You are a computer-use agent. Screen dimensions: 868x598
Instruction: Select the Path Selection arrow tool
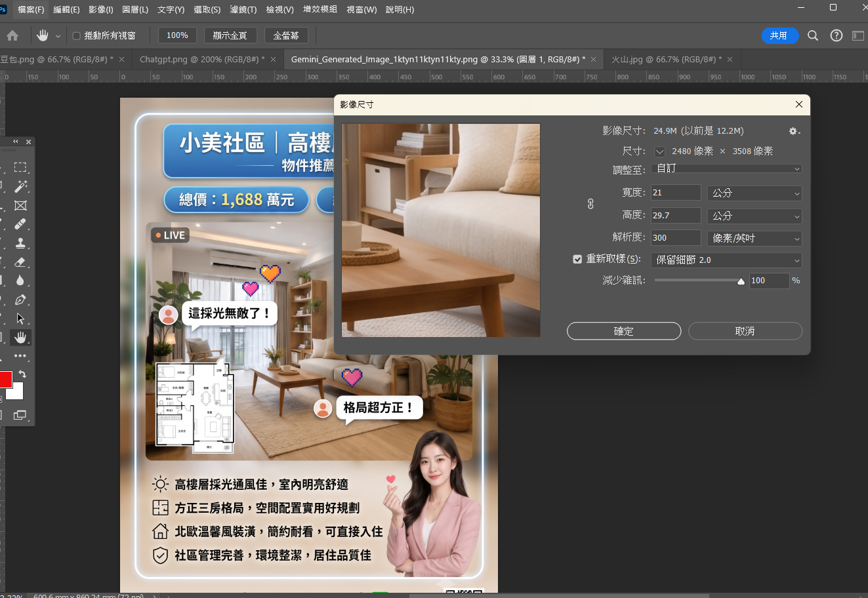click(x=20, y=319)
